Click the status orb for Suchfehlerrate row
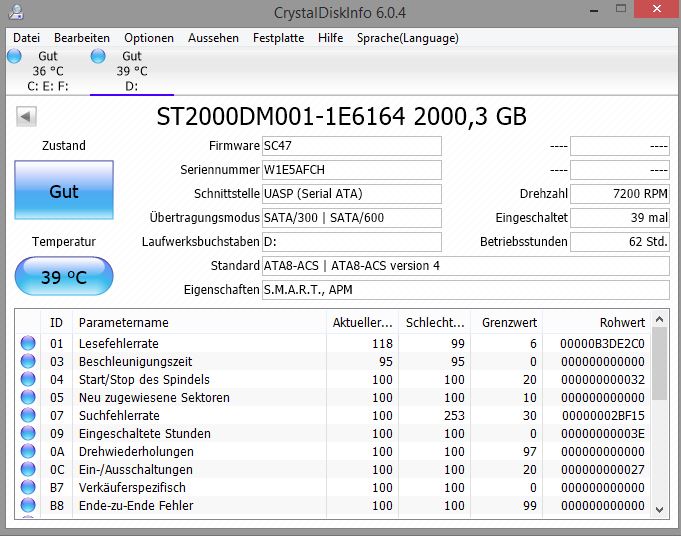Viewport: 681px width, 536px height. 28,415
